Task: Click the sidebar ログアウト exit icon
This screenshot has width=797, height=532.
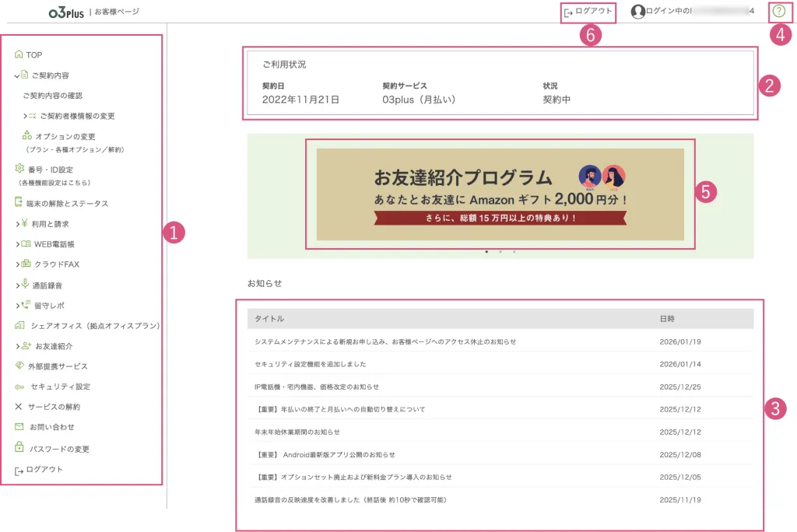Action: 19,471
